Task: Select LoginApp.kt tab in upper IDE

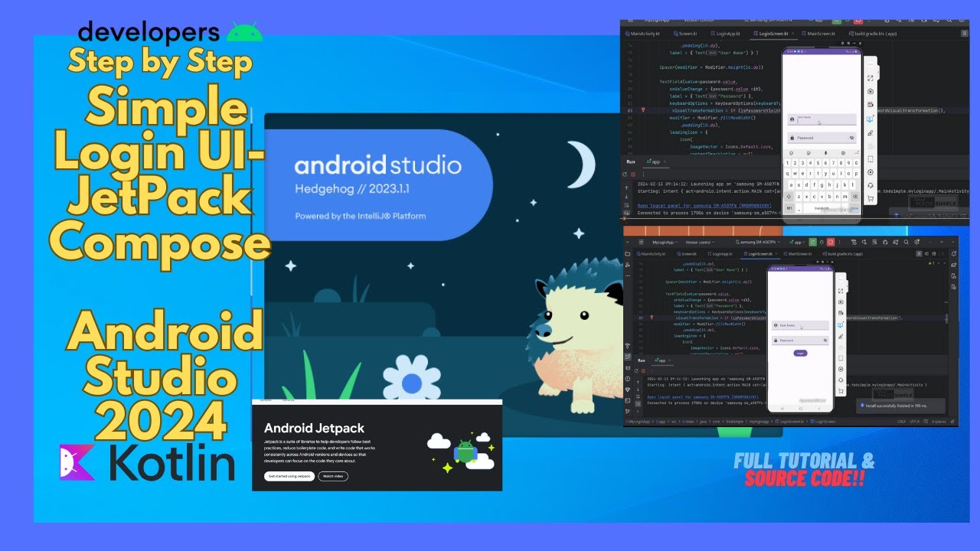Action: point(726,34)
